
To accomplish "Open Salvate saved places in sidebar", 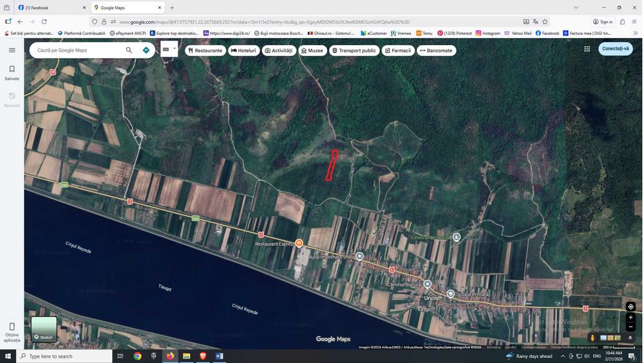I will tap(12, 72).
